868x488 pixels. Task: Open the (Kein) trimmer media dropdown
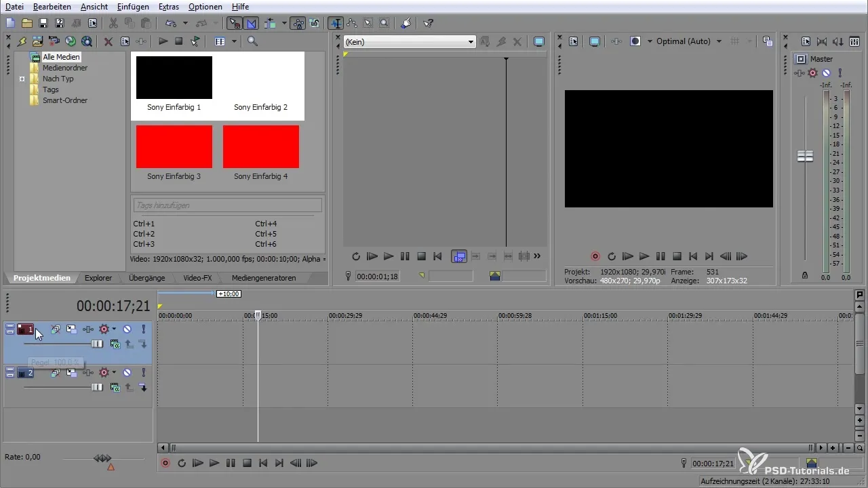409,41
